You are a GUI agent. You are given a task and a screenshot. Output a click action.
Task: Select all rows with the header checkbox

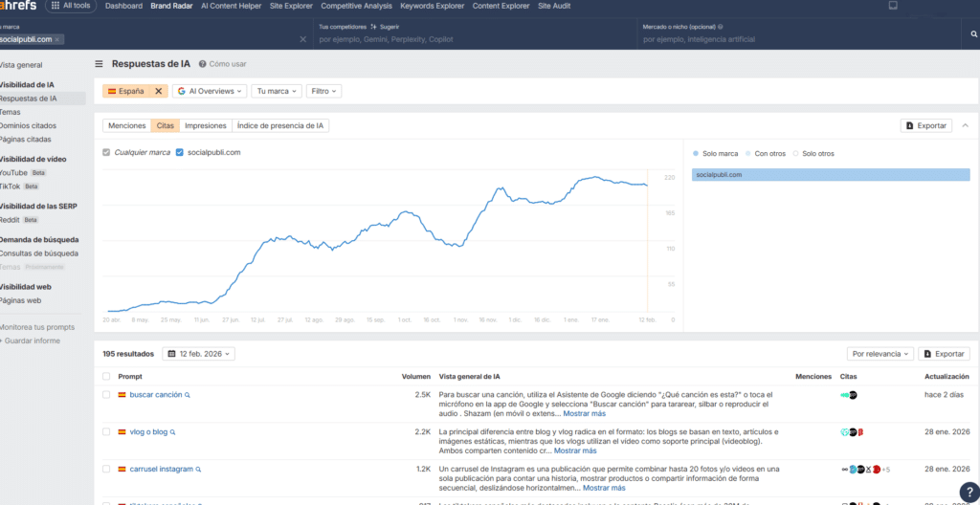[106, 376]
